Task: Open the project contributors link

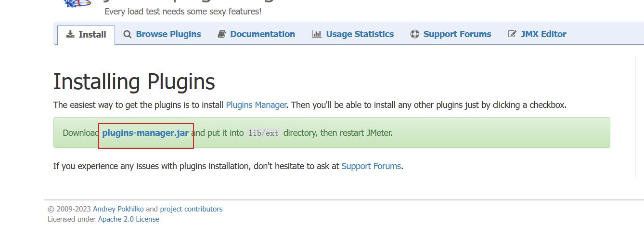Action: (x=191, y=209)
